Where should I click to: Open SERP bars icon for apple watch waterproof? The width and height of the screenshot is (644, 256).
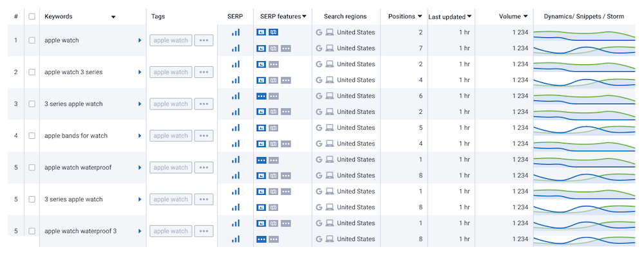235,160
